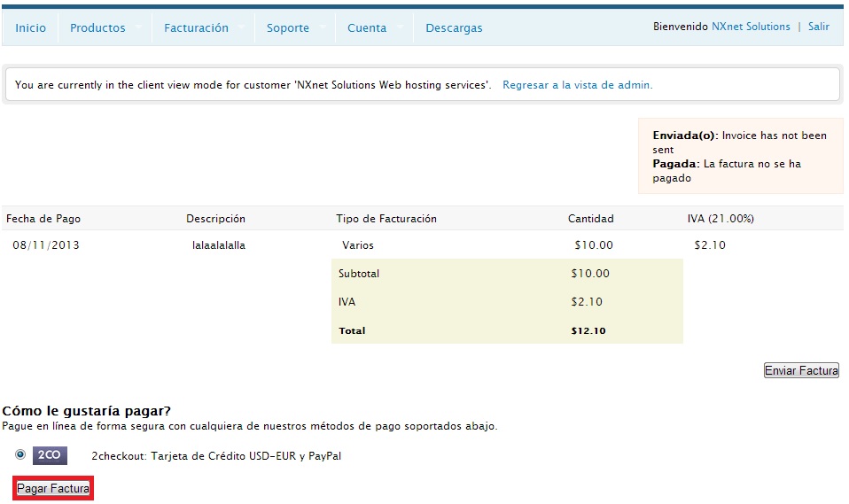
Task: Open the Cuenta dropdown arrow
Action: pos(401,27)
